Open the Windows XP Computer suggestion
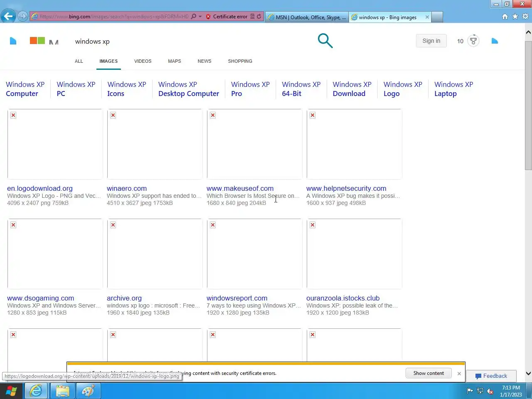Viewport: 532px width, 399px height. (x=25, y=89)
